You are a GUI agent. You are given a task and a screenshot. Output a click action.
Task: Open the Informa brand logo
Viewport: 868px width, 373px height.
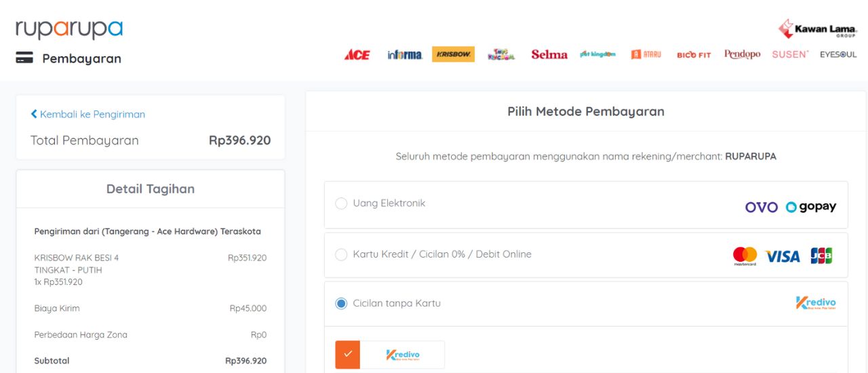pyautogui.click(x=405, y=55)
